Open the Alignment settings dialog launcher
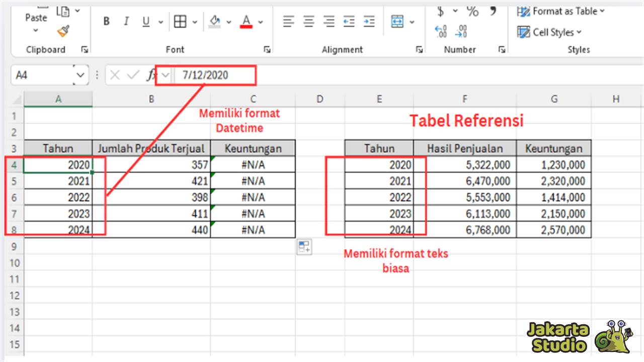Screen dimensions: 644x362 (419, 49)
